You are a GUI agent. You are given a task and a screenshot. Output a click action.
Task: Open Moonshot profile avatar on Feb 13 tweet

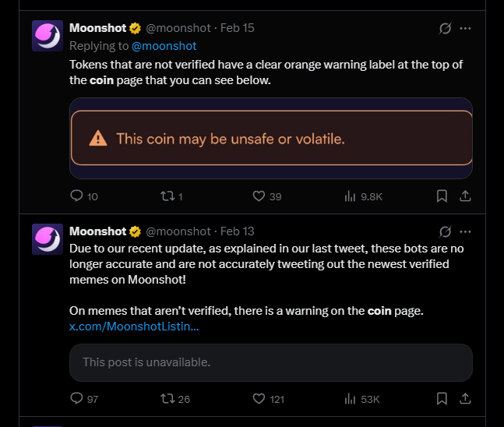pos(48,239)
